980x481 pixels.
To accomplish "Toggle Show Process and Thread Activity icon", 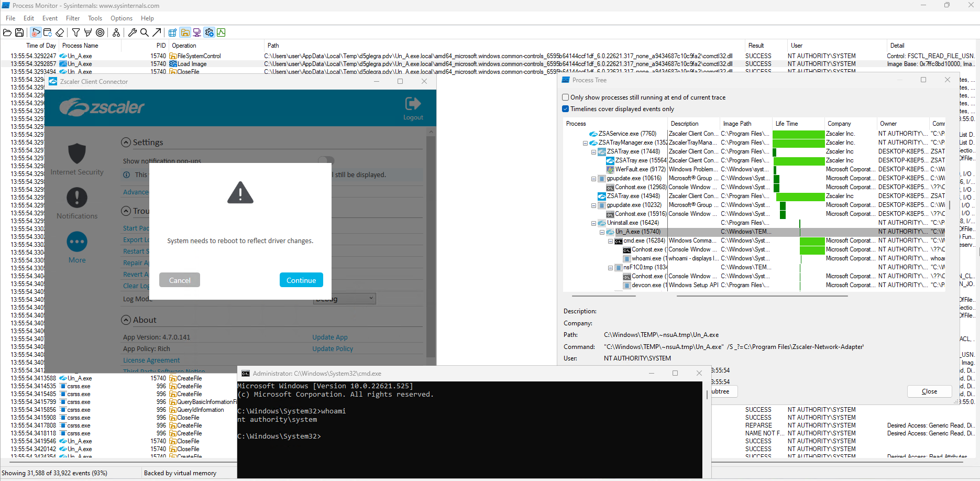I will tap(209, 32).
